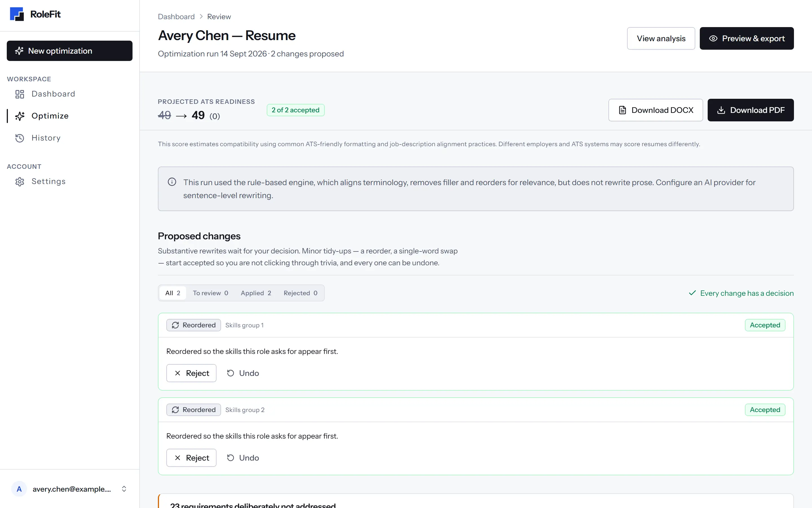Click the eye icon in Preview & export

tap(713, 38)
